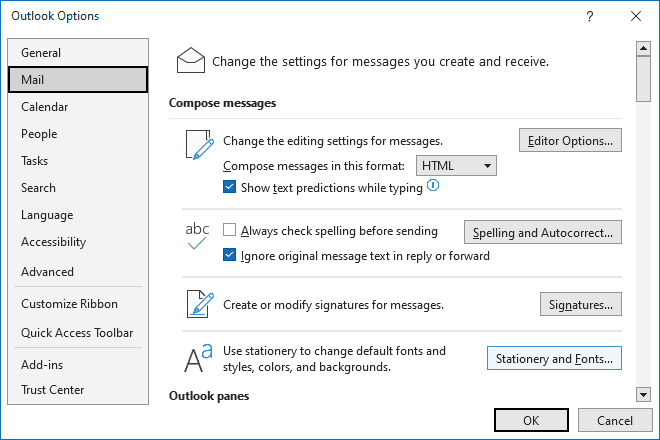The width and height of the screenshot is (660, 440).
Task: Open the Trust Center category
Action: (78, 390)
